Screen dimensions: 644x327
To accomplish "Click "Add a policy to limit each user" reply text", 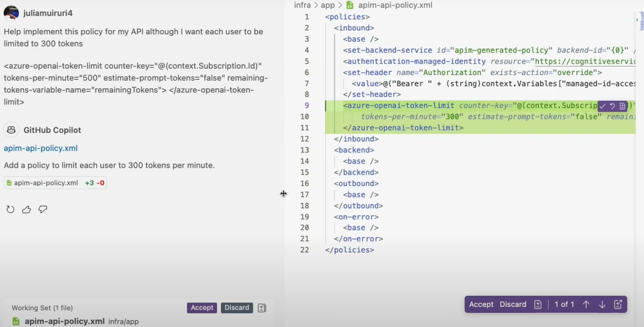I will [x=109, y=165].
